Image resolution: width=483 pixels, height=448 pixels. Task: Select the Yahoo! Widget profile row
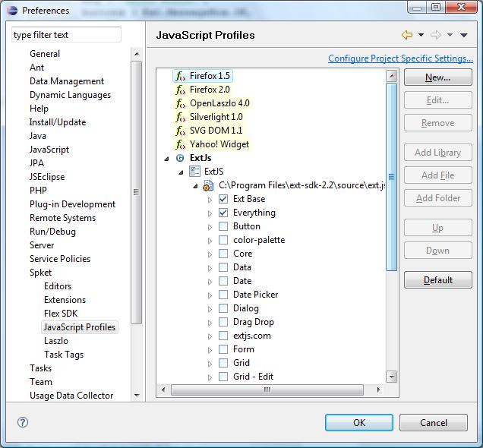213,144
